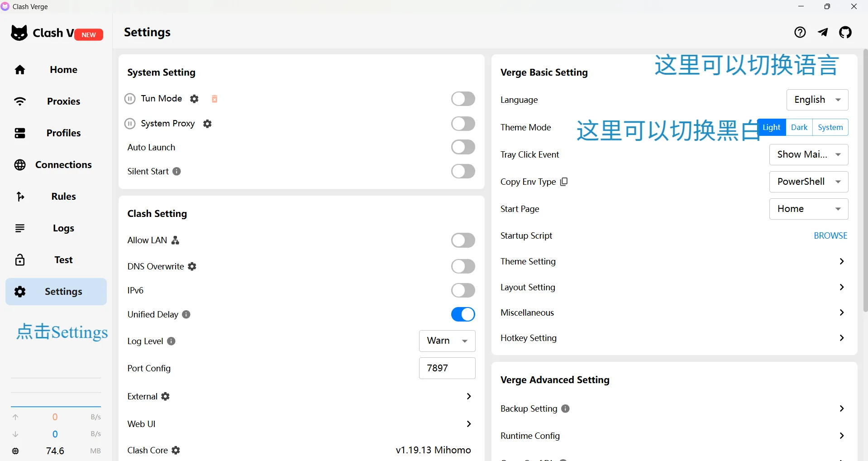Click the memory usage chip icon

pos(15,451)
